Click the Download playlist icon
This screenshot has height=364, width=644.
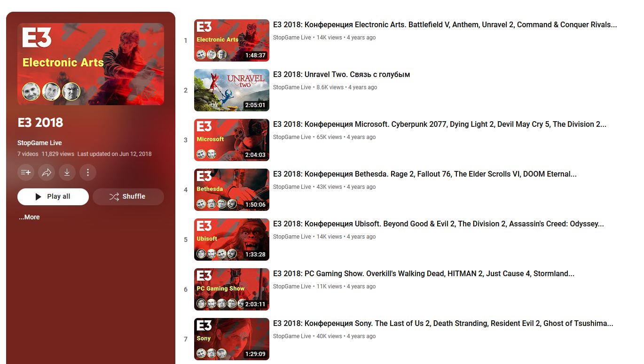point(67,172)
